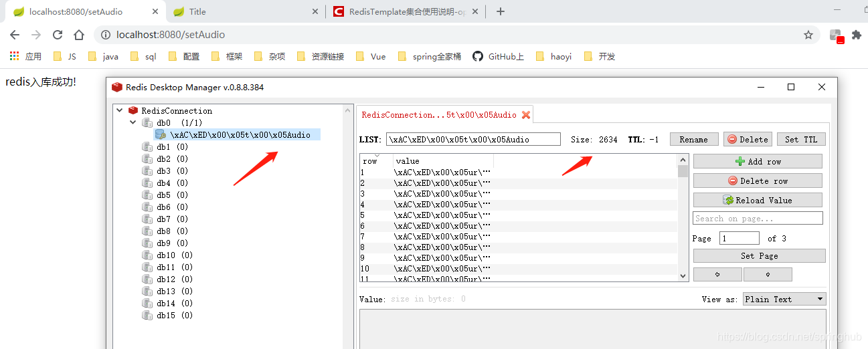Select the \xAC\xED...Audio key in tree
868x349 pixels.
240,135
